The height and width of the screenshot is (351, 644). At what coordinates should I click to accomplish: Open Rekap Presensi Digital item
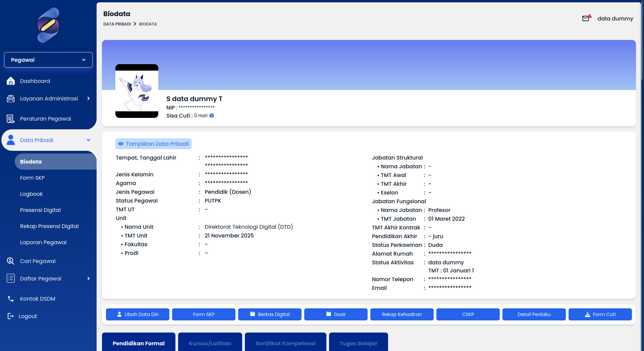coord(49,226)
